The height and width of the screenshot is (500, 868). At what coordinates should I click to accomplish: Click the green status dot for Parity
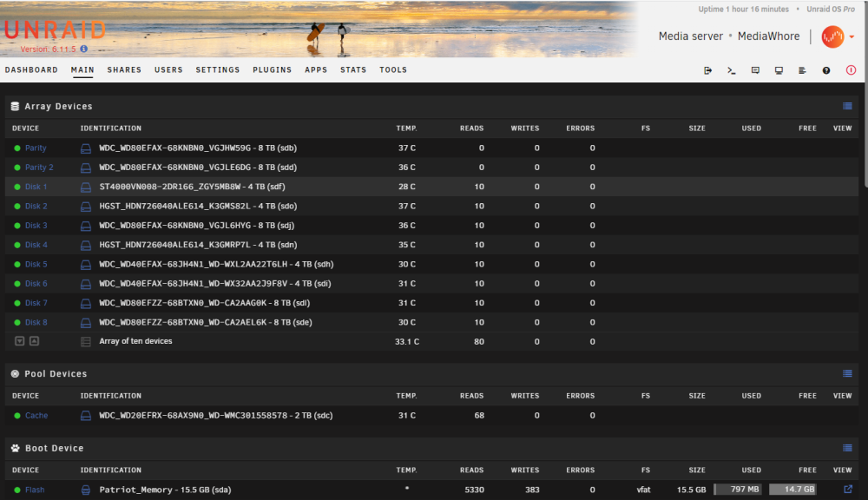[x=17, y=148]
